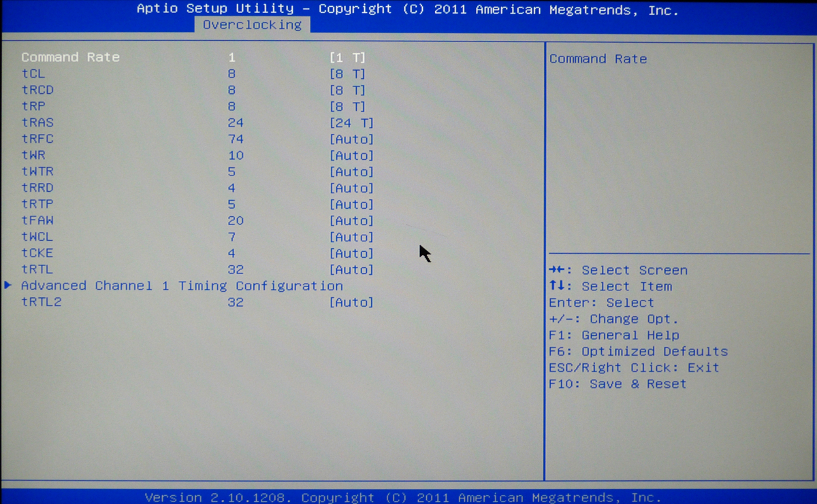
Task: Select the tWCL row label
Action: (x=37, y=237)
